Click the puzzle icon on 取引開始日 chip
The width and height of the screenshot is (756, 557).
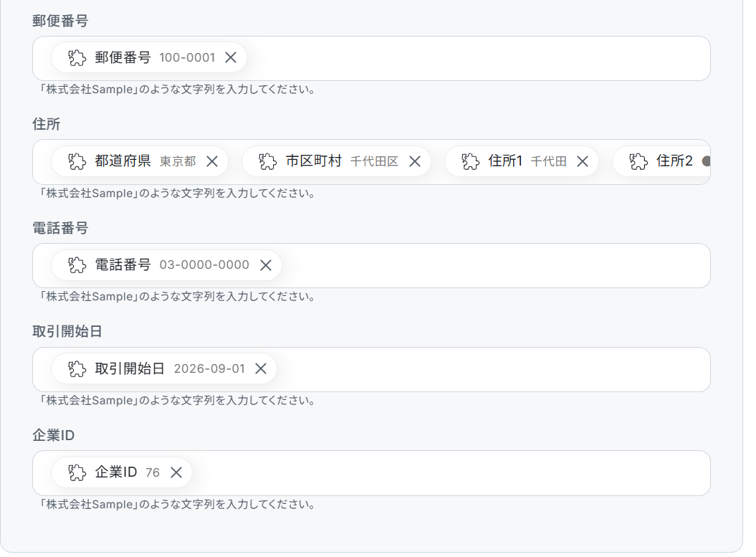[x=77, y=369]
